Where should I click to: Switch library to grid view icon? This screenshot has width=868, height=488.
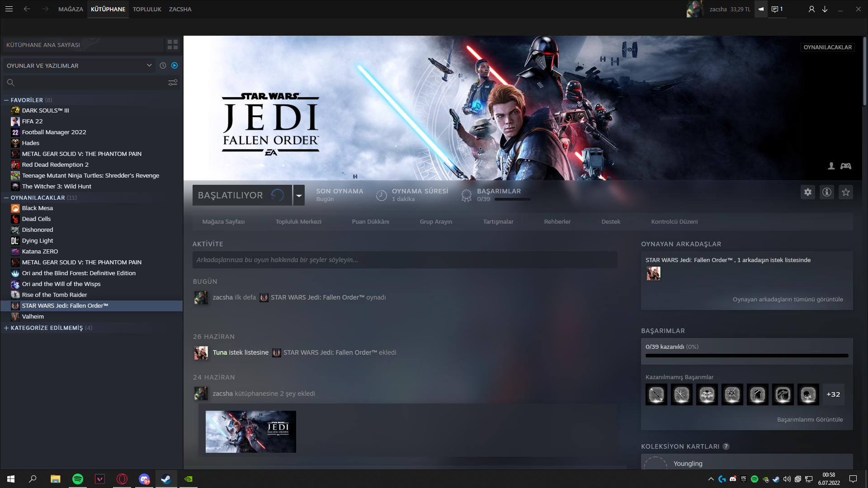coord(173,45)
